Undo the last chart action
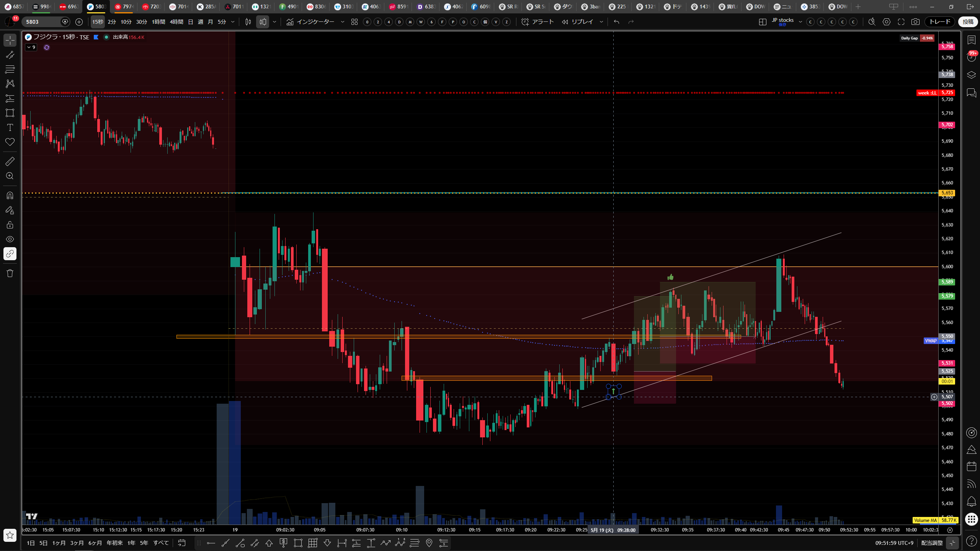The image size is (980, 551). point(616,22)
